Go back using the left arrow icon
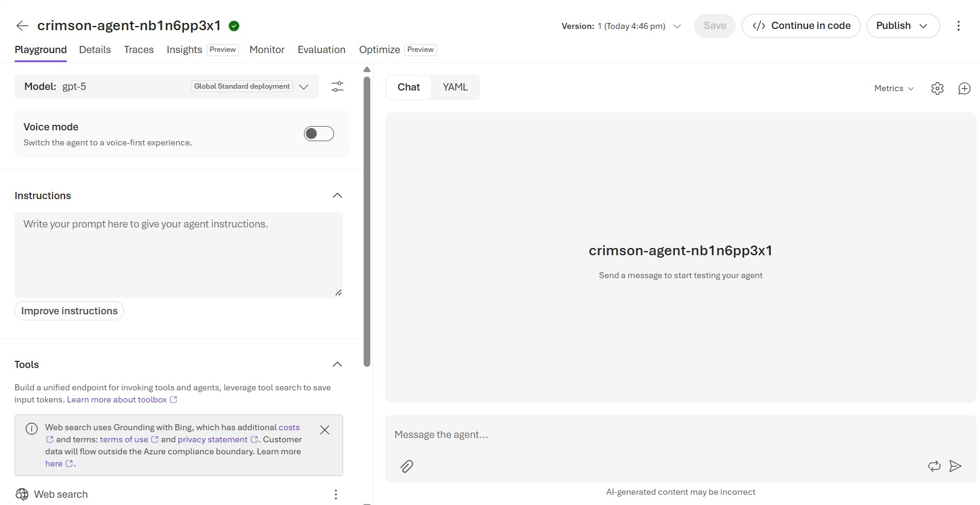Viewport: 980px width, 505px height. 22,25
